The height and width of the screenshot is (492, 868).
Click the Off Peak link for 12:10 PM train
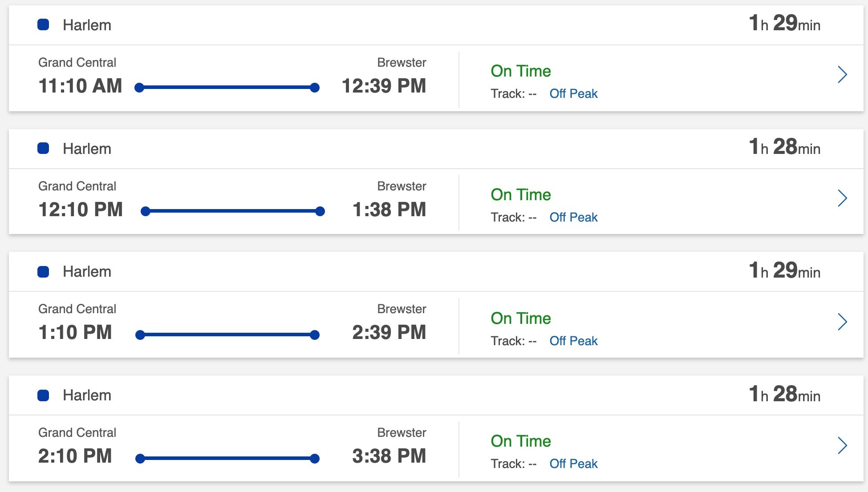pyautogui.click(x=573, y=217)
